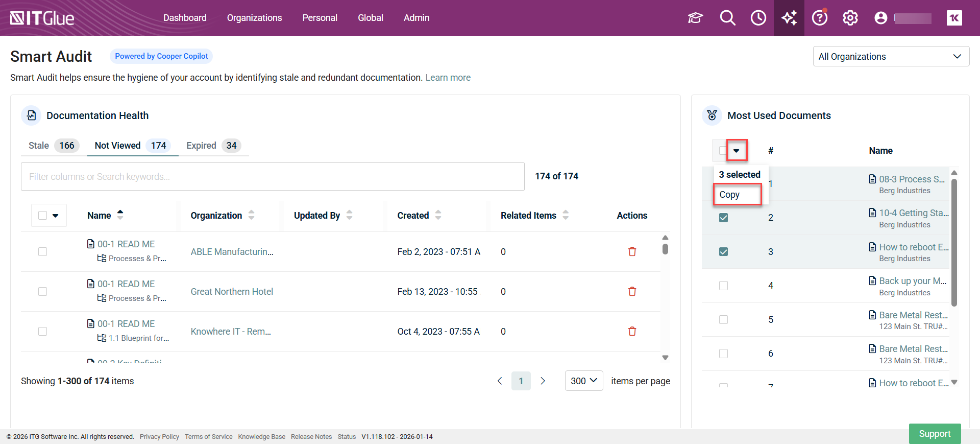
Task: Change the 300 items per page dropdown
Action: point(583,381)
